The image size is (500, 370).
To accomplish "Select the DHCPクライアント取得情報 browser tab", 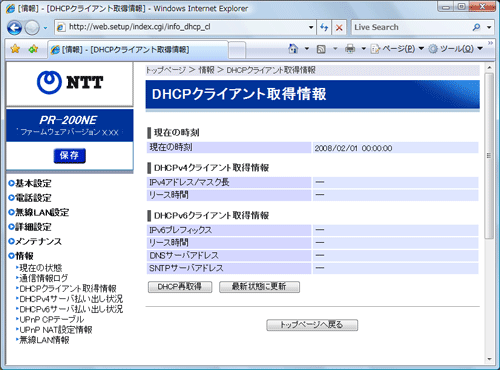I will point(137,50).
